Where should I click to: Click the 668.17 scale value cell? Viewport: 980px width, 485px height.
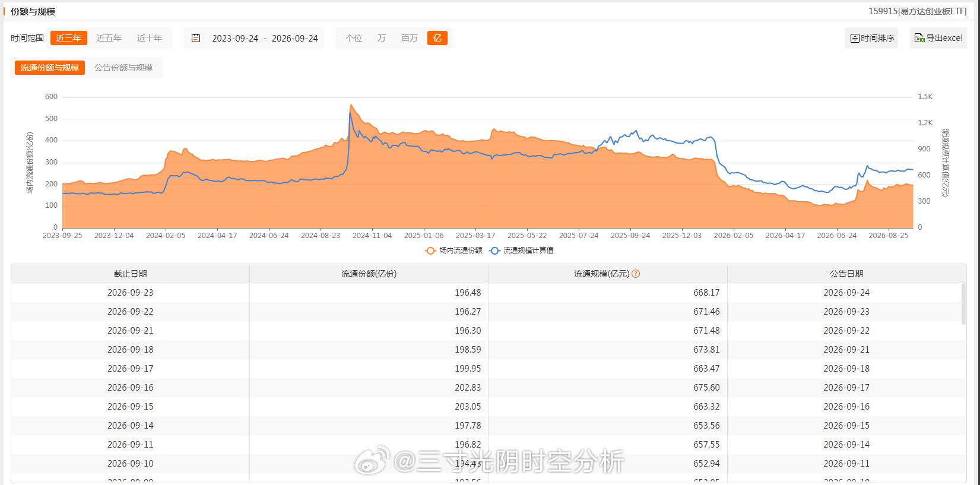pos(608,293)
